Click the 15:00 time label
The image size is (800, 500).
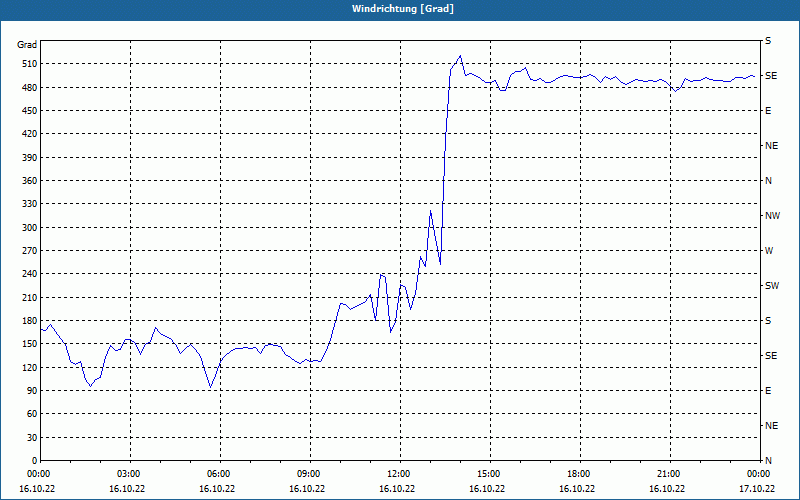pyautogui.click(x=490, y=474)
